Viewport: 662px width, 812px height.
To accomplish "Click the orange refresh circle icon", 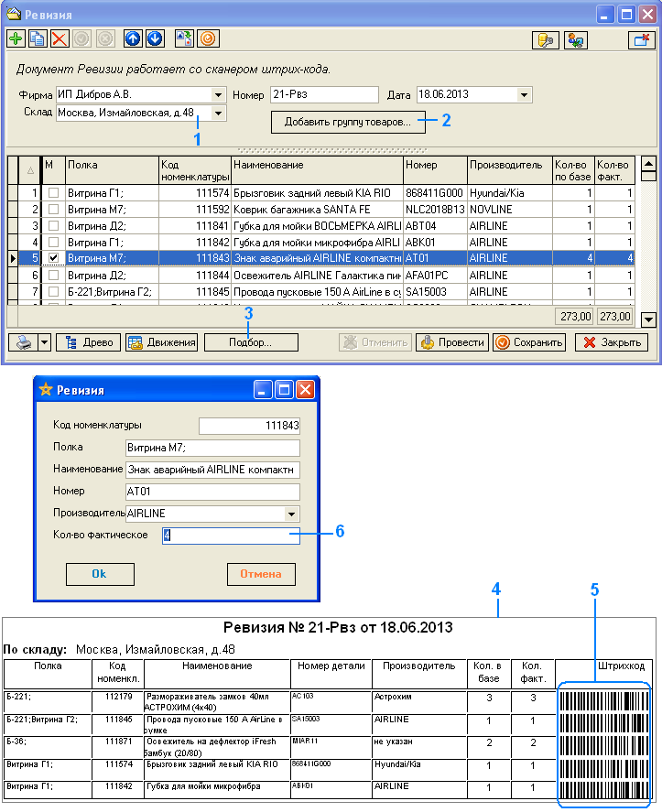I will [208, 38].
